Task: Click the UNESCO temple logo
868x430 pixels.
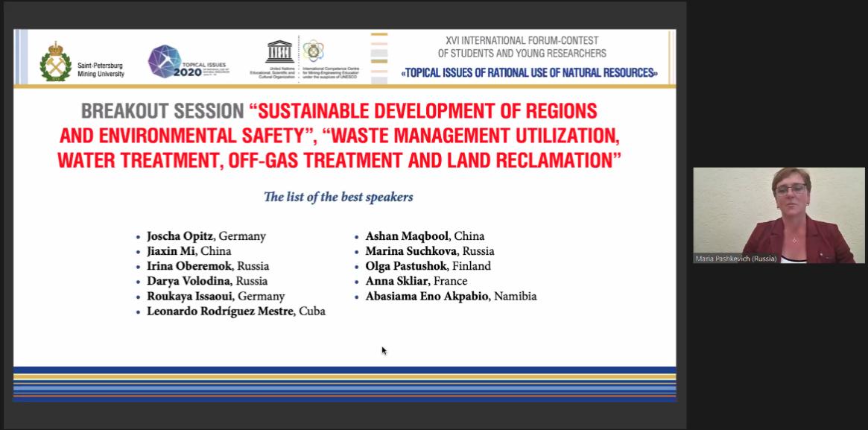Action: [279, 51]
